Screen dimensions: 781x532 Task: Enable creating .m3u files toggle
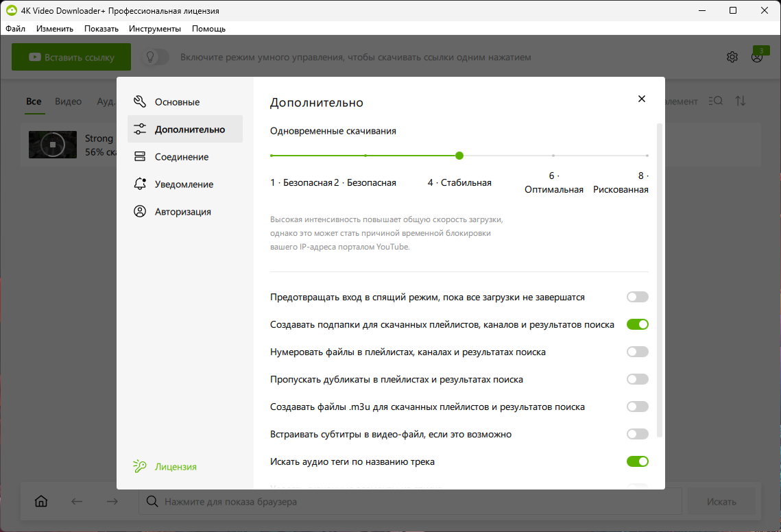click(638, 407)
